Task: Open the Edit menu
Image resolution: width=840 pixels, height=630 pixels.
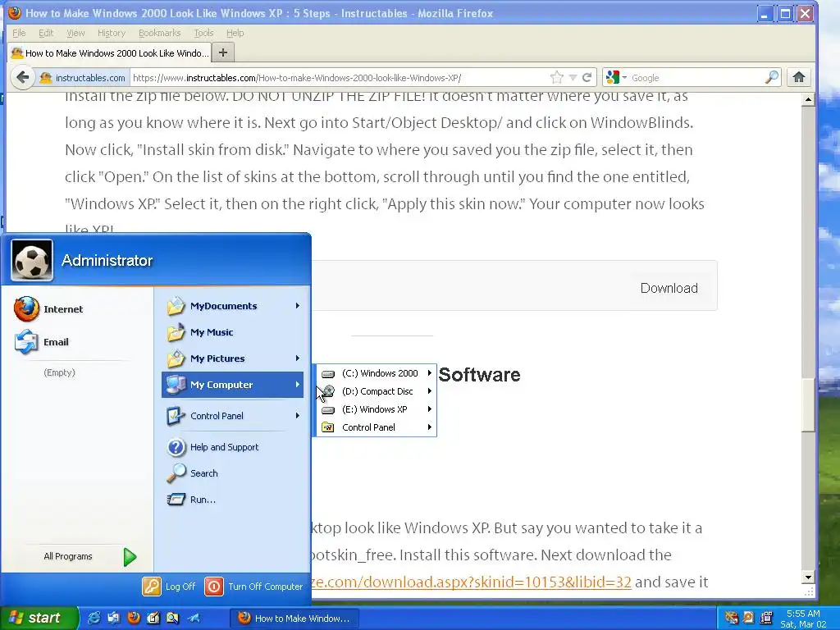Action: 46,33
